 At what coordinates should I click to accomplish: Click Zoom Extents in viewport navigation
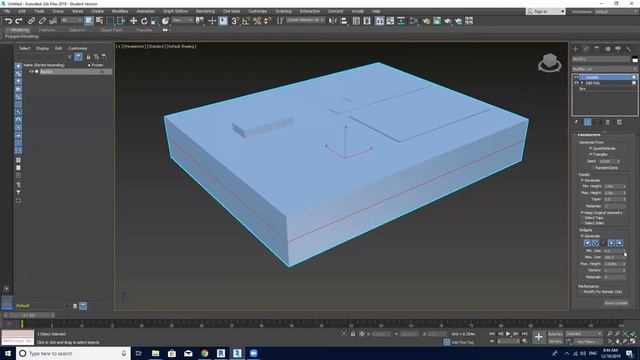point(626,333)
